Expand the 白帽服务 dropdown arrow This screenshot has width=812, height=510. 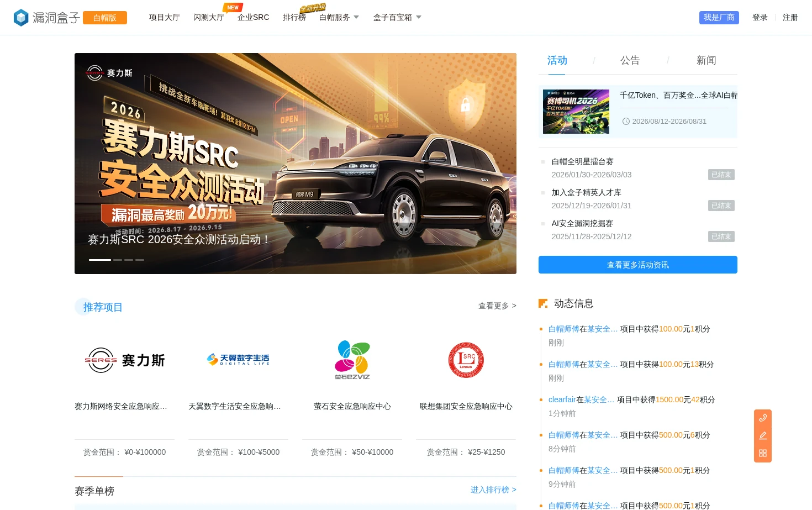coord(356,17)
